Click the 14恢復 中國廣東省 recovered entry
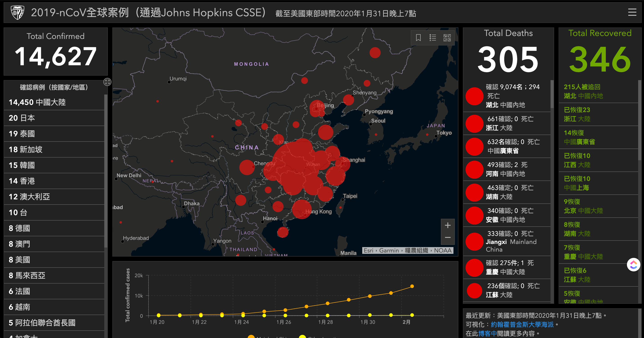This screenshot has height=338, width=644. coord(599,137)
